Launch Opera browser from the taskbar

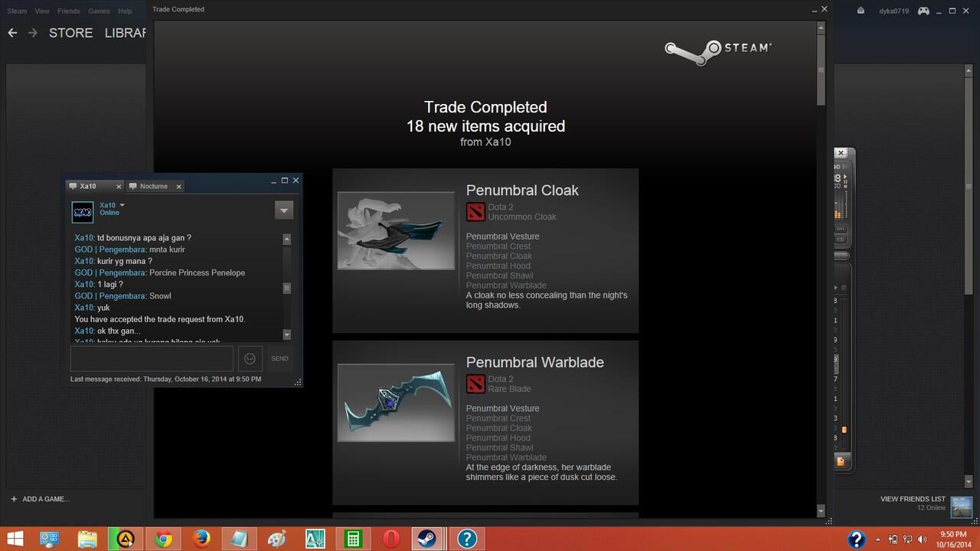390,539
